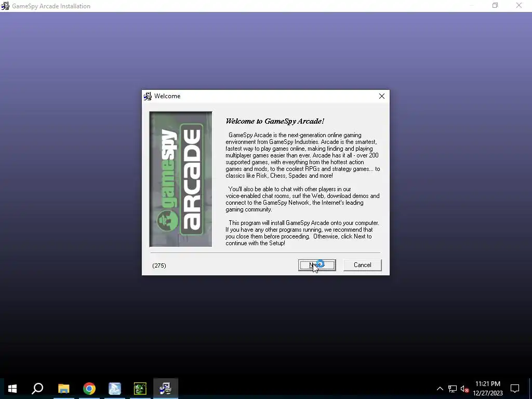This screenshot has height=399, width=532.
Task: Click the GameSpy Arcade logo banner
Action: click(x=181, y=179)
